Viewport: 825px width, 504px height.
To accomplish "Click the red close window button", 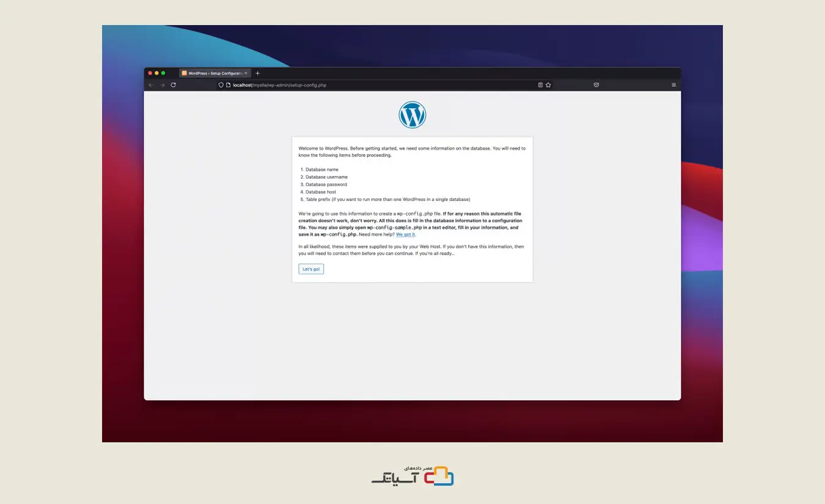I will click(150, 73).
